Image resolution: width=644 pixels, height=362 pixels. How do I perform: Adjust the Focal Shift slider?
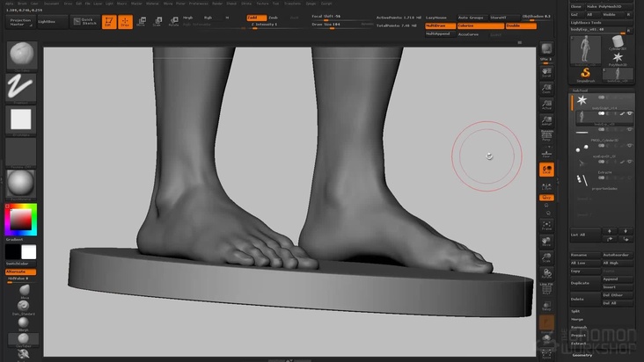340,18
